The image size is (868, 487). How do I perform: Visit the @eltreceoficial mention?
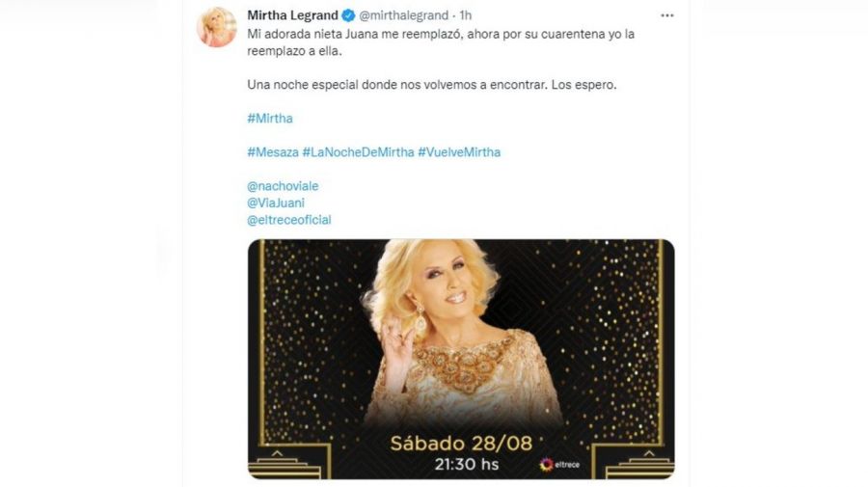(289, 220)
